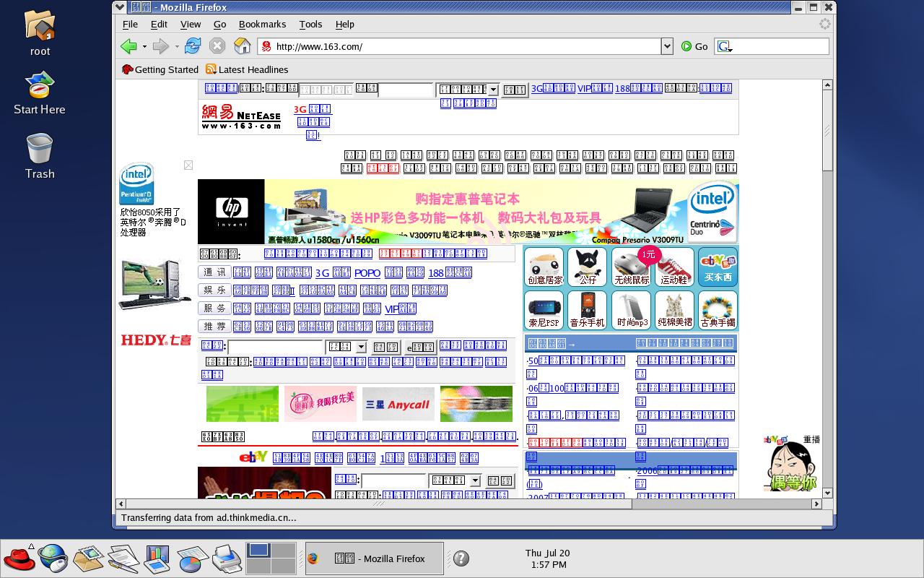The image size is (924, 578).
Task: Open the File menu
Action: 130,24
